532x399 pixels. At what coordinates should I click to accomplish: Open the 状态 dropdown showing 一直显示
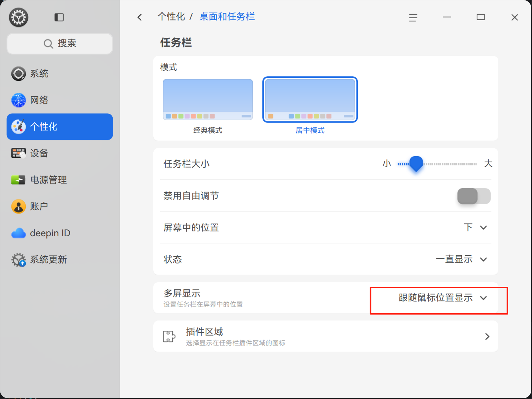(461, 259)
